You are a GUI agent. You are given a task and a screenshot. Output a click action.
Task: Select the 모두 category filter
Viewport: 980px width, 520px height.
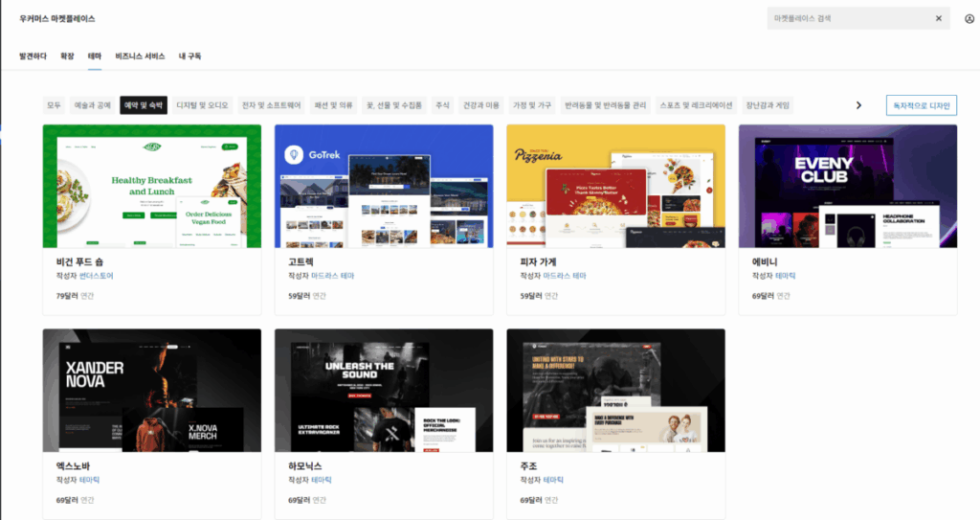tap(54, 105)
